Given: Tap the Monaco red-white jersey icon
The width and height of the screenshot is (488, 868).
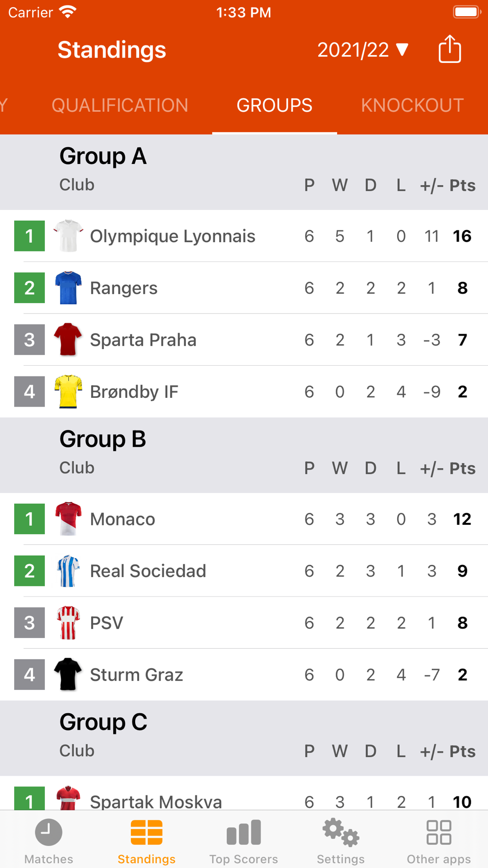Looking at the screenshot, I should [68, 519].
